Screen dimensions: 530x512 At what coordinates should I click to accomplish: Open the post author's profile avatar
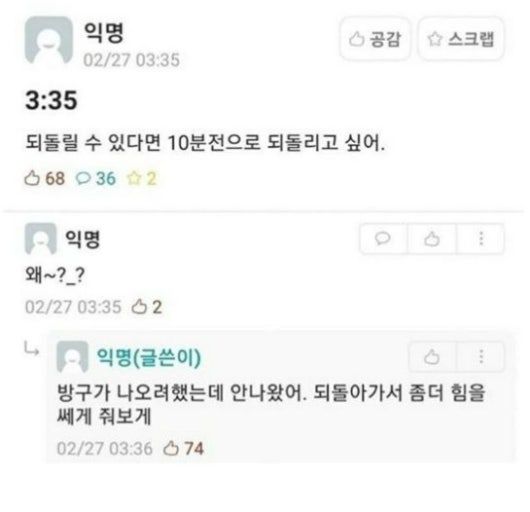point(49,40)
